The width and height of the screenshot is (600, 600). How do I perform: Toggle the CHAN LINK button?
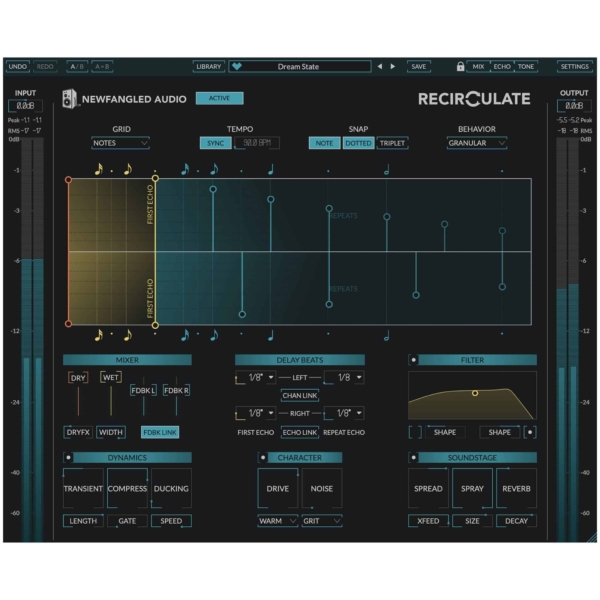[300, 395]
